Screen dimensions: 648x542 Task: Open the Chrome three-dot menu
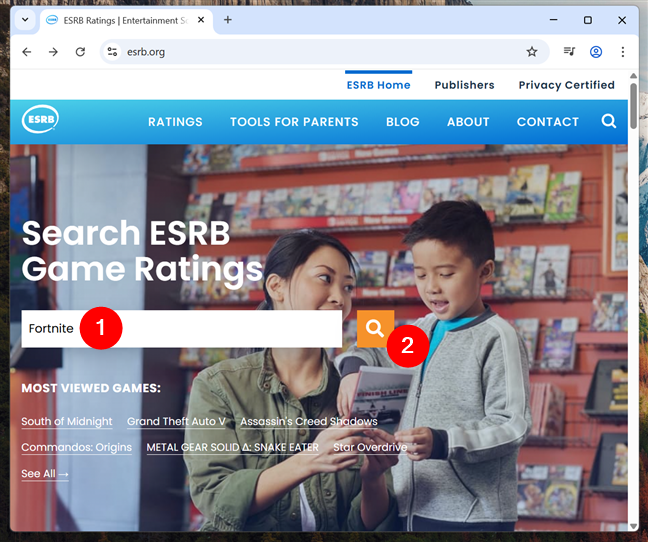click(x=622, y=52)
